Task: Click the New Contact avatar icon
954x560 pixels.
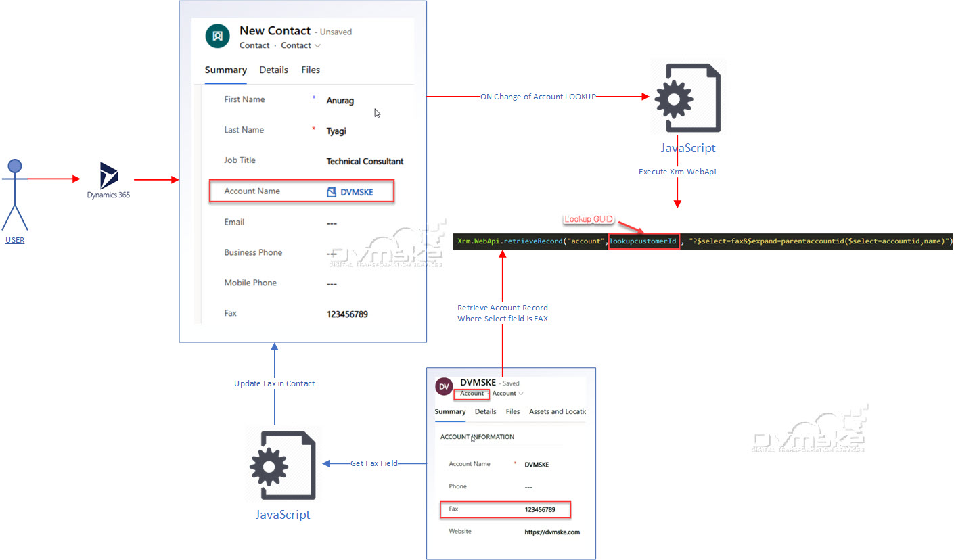Action: pyautogui.click(x=217, y=37)
